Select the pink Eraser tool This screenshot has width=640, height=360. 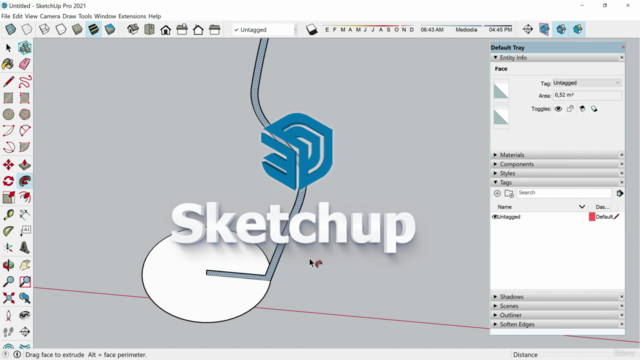(24, 64)
